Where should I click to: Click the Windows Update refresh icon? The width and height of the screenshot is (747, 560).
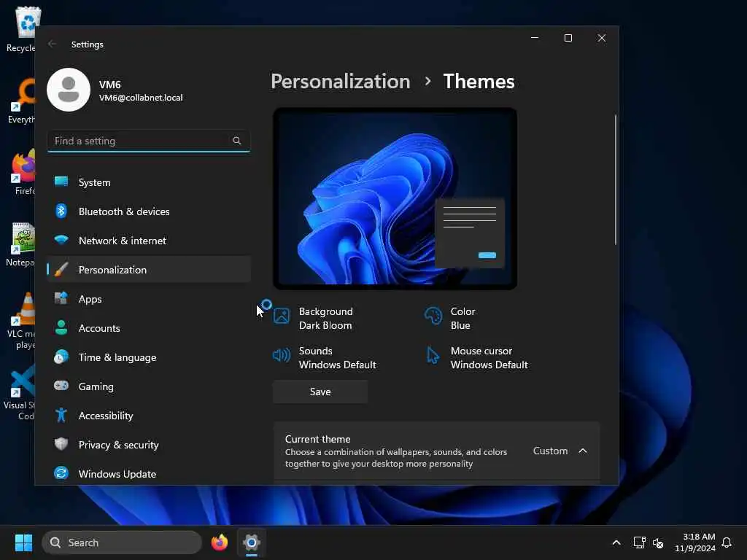tap(61, 473)
